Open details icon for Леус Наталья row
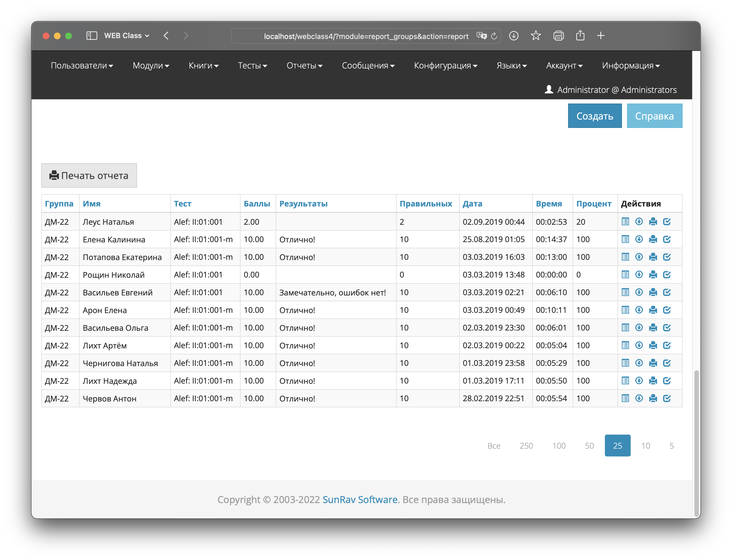The height and width of the screenshot is (560, 732). [x=625, y=222]
